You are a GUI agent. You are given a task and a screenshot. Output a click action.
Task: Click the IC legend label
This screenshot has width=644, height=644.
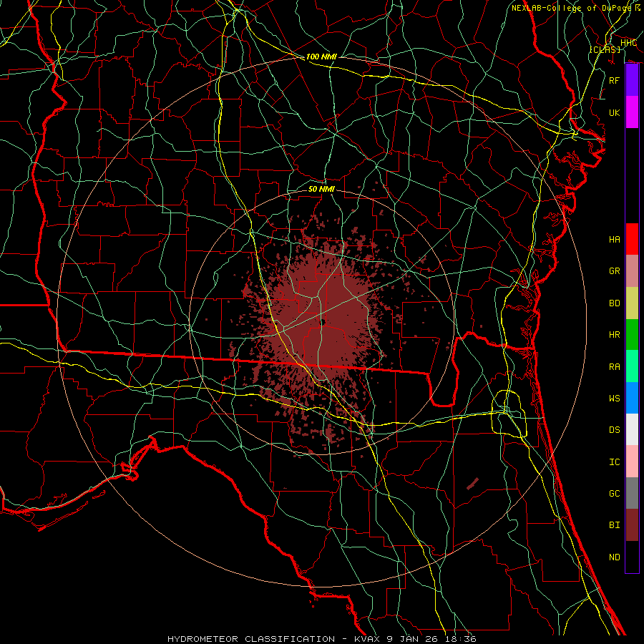(x=615, y=462)
